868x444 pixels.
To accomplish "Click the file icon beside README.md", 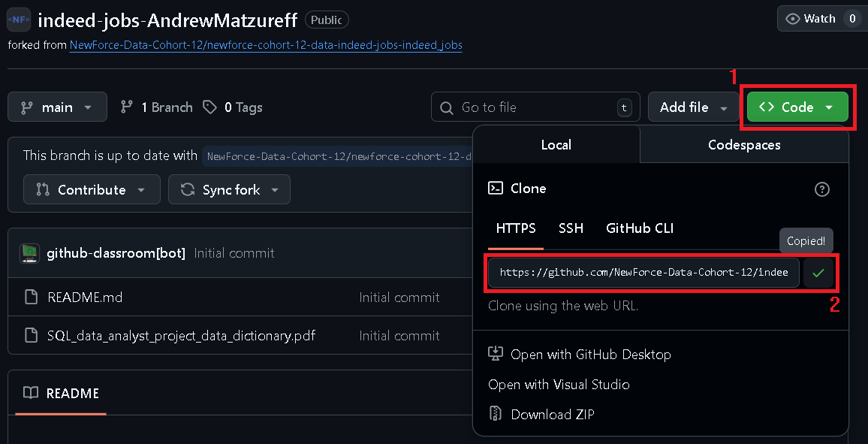I will pyautogui.click(x=32, y=298).
